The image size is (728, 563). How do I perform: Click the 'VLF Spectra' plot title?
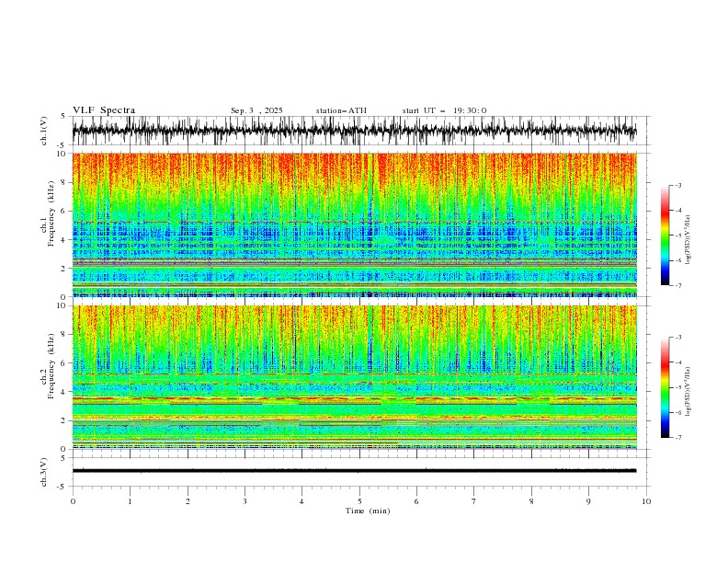[104, 110]
